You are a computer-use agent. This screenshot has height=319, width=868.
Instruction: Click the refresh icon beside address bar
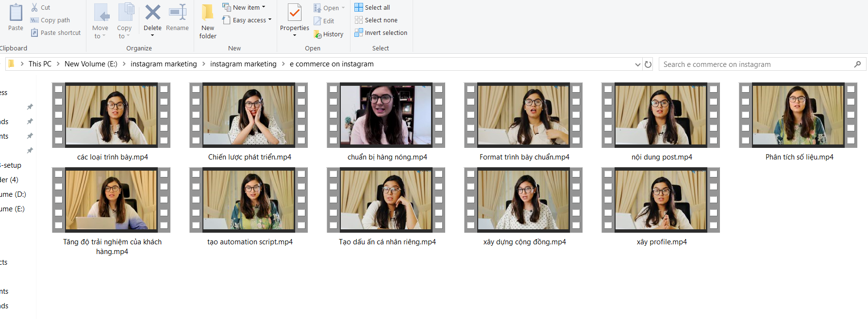tap(648, 64)
